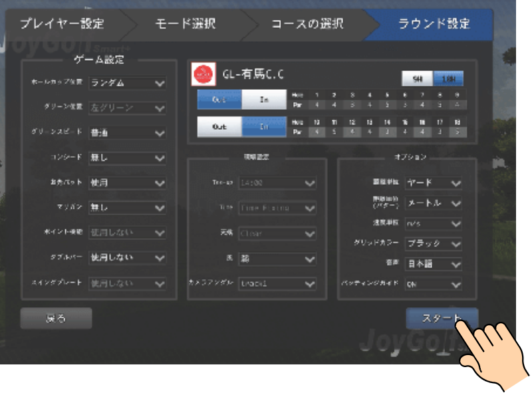Choose In in the holes 10-18 row
Screen dimensions: 532x399
pos(264,126)
